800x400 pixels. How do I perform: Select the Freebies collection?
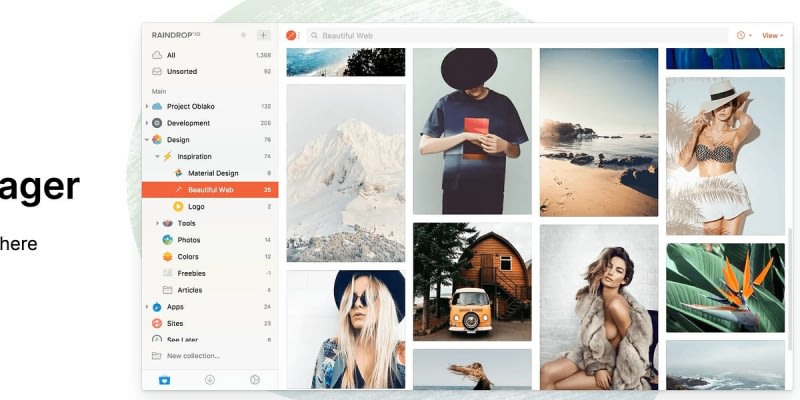coord(191,273)
